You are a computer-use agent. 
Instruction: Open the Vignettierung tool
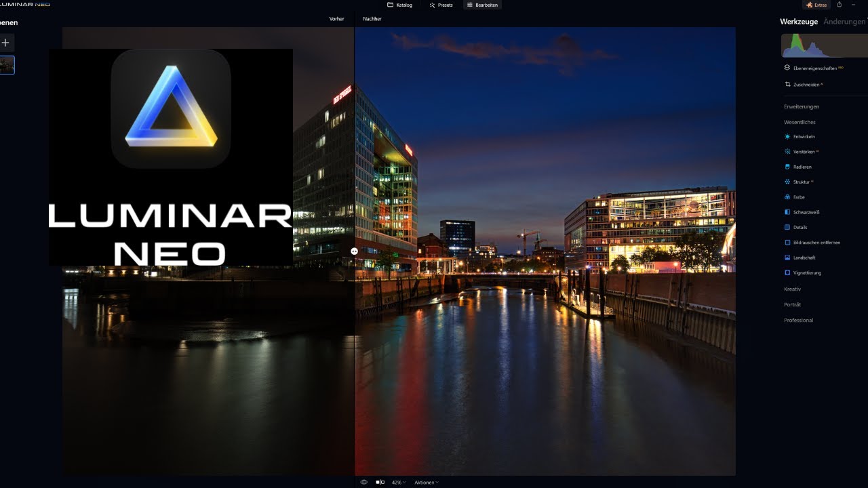(x=802, y=272)
